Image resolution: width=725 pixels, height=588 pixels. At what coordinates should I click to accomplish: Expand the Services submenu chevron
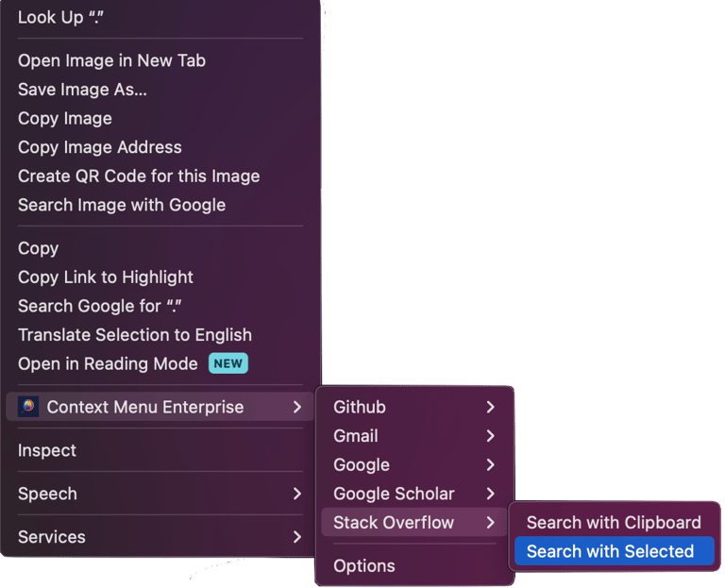click(x=297, y=537)
